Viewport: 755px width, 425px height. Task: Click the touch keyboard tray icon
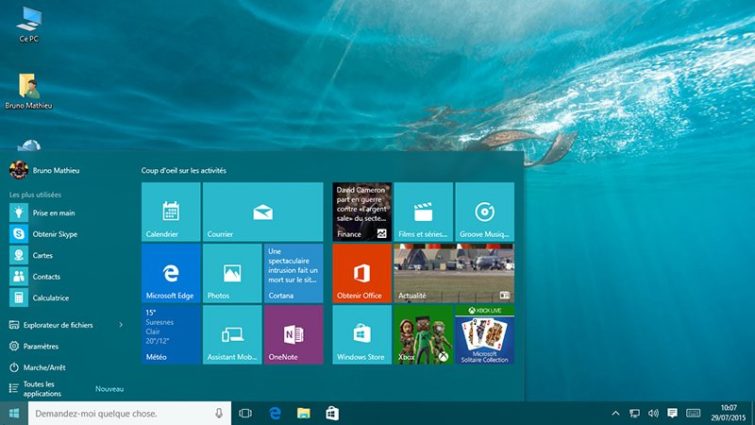tap(693, 413)
